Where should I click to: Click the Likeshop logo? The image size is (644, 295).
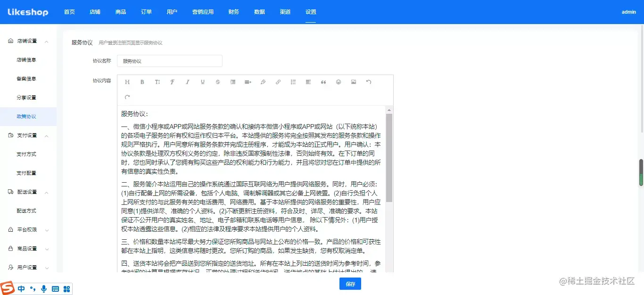click(28, 12)
